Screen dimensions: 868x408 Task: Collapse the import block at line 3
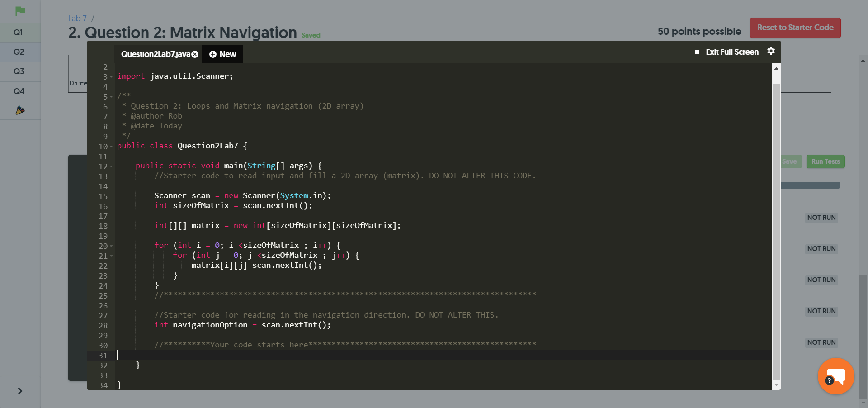click(110, 77)
